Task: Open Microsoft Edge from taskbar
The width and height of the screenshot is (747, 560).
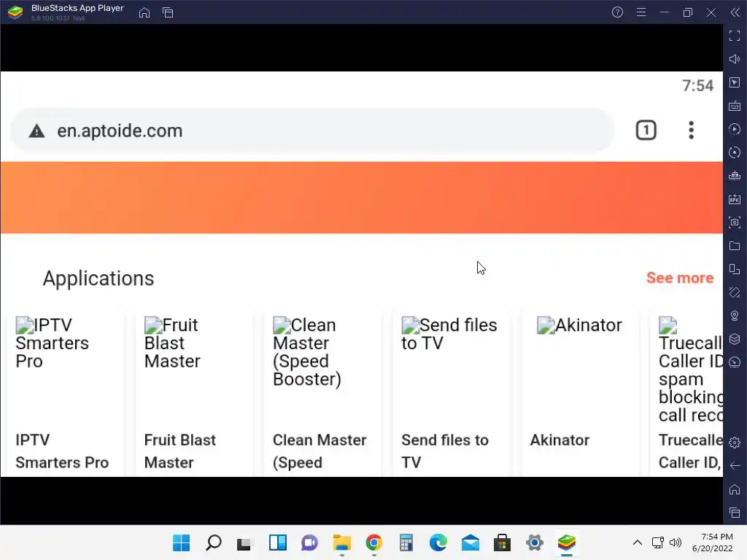Action: [438, 542]
